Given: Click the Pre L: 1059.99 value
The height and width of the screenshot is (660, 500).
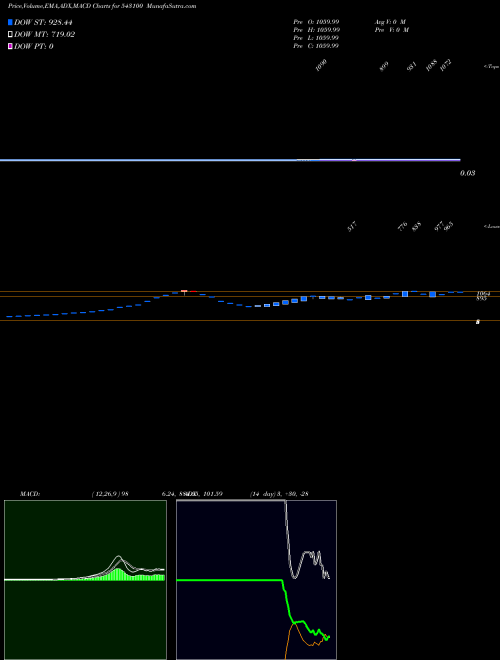Looking at the screenshot, I should point(316,38).
